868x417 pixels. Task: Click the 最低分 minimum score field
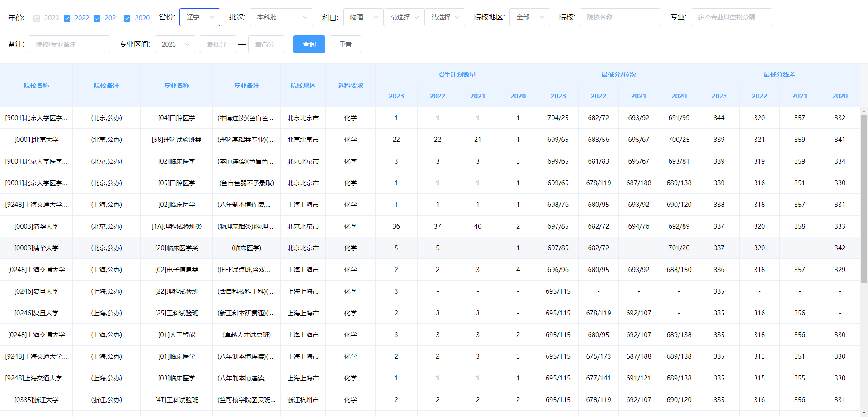(x=217, y=44)
